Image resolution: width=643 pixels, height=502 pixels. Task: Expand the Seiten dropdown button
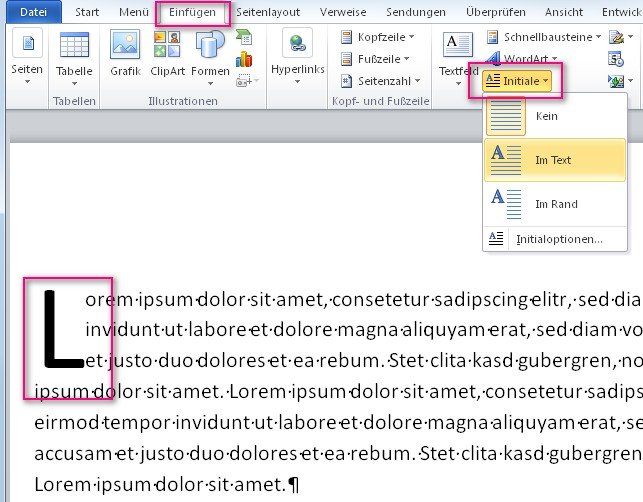click(x=27, y=57)
